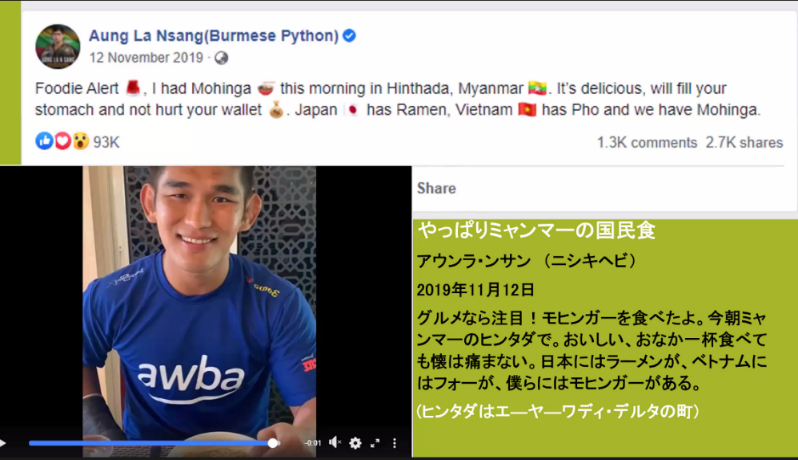Click the Share button below the post
This screenshot has width=798, height=460.
(x=436, y=188)
